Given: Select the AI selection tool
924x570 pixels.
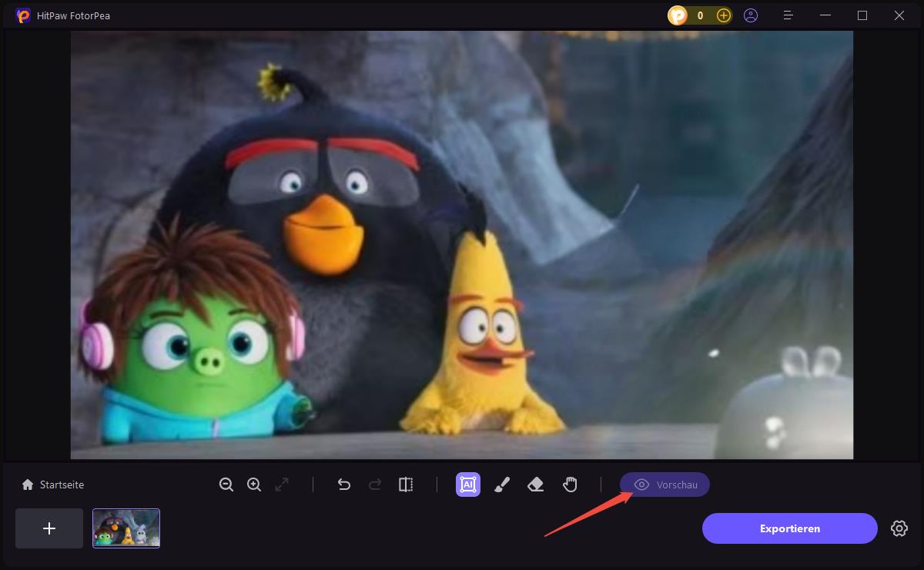Looking at the screenshot, I should tap(467, 484).
